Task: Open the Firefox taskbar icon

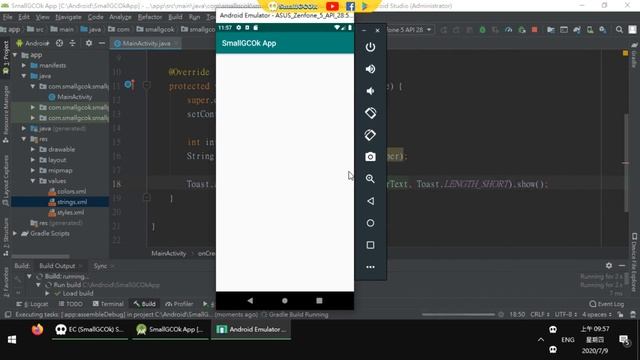Action: [37, 329]
